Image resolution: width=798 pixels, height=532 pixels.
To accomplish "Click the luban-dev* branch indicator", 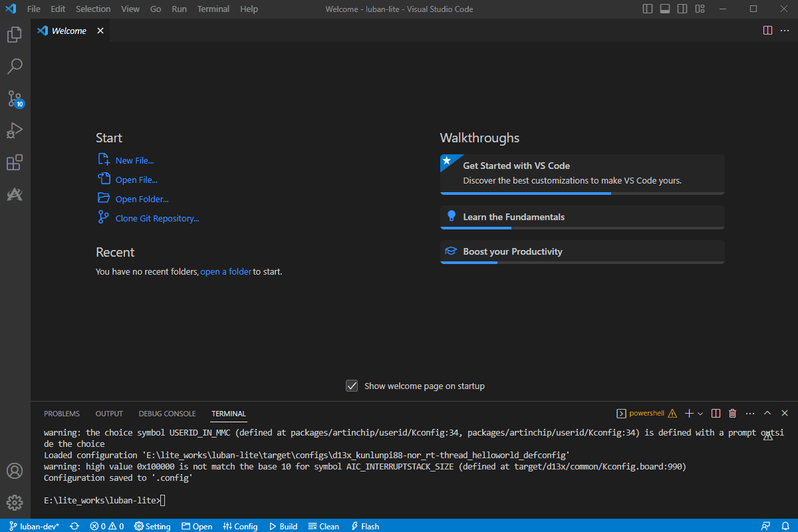I will tap(35, 526).
